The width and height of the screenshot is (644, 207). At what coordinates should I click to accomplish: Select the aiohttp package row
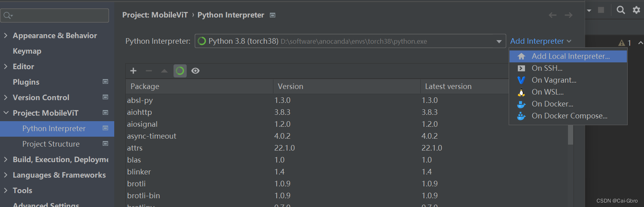[346, 112]
